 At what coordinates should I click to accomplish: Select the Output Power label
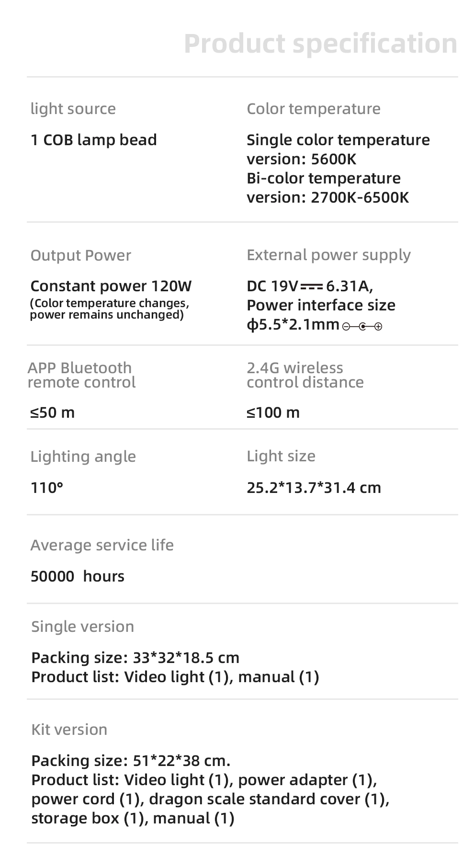click(x=80, y=255)
